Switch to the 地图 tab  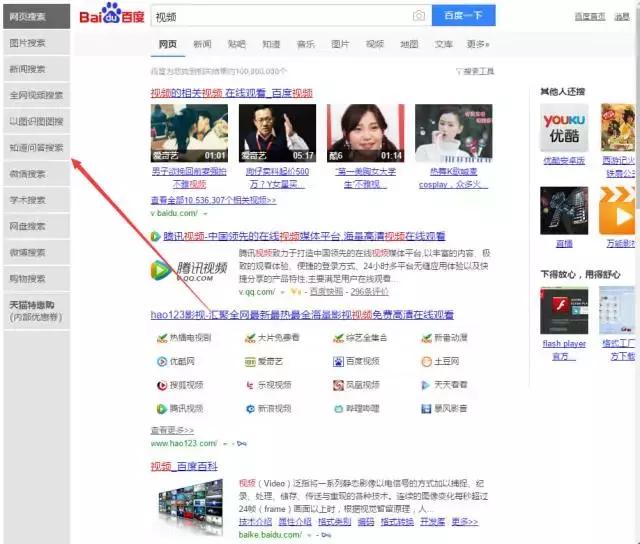(409, 44)
